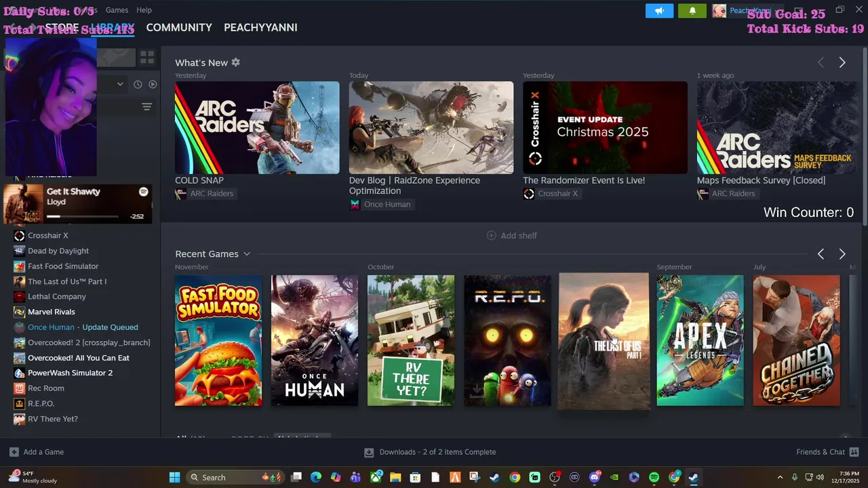Select Once Human - Update Queued entry

(x=81, y=327)
